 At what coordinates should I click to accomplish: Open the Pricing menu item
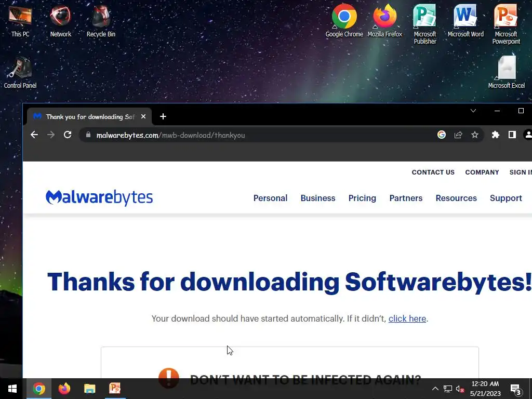362,198
